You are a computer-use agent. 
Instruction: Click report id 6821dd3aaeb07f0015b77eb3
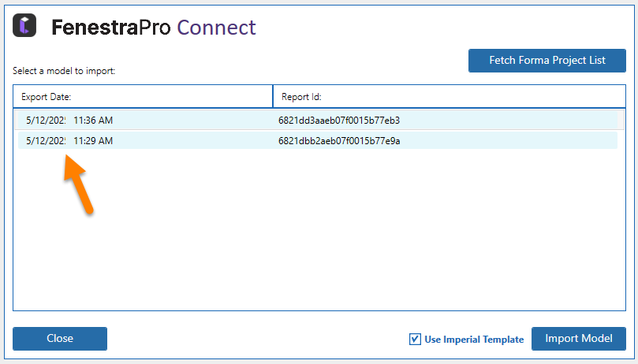pos(339,121)
